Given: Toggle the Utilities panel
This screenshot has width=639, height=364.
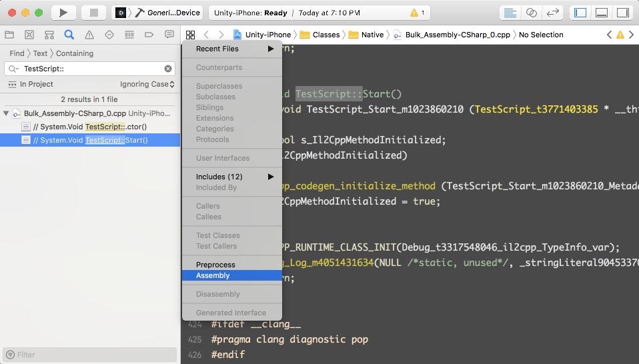Looking at the screenshot, I should [x=623, y=13].
